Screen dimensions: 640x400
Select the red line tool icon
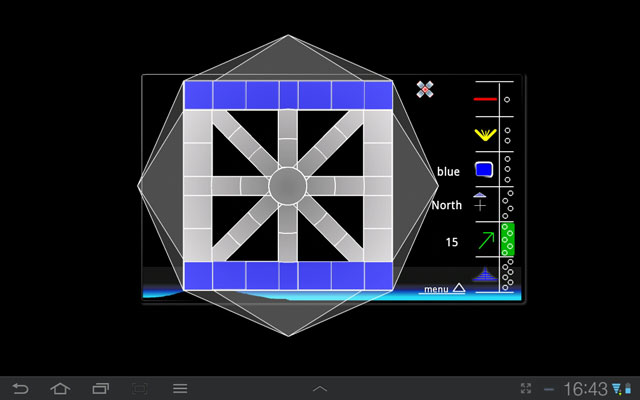point(485,99)
